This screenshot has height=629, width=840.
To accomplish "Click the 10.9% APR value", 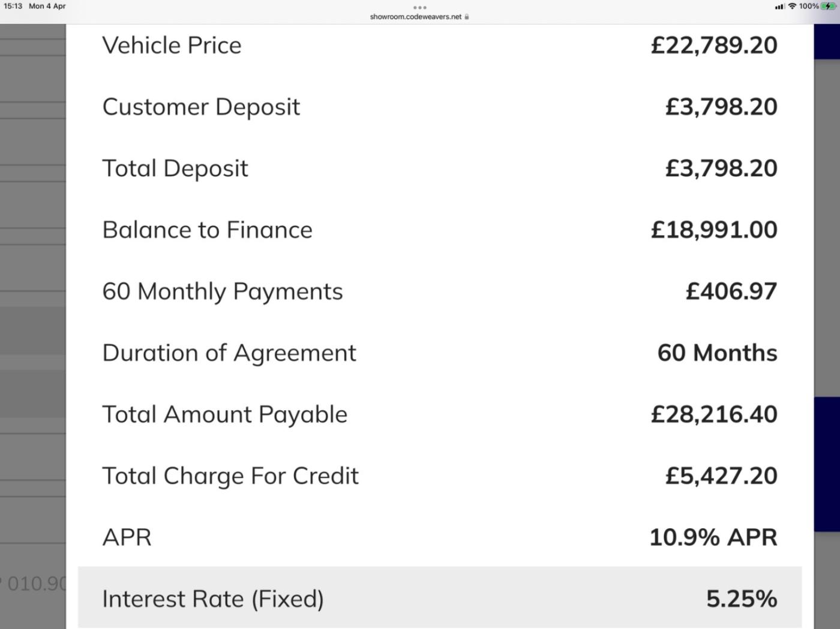I will pyautogui.click(x=713, y=538).
